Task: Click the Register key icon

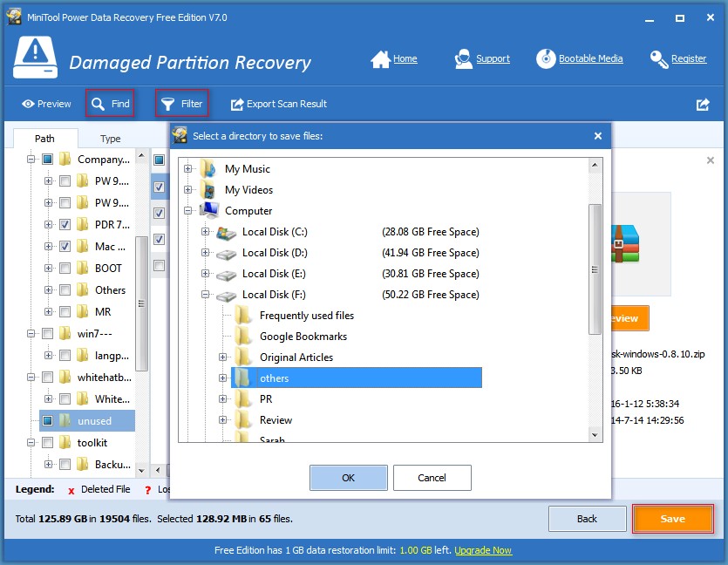Action: 659,59
